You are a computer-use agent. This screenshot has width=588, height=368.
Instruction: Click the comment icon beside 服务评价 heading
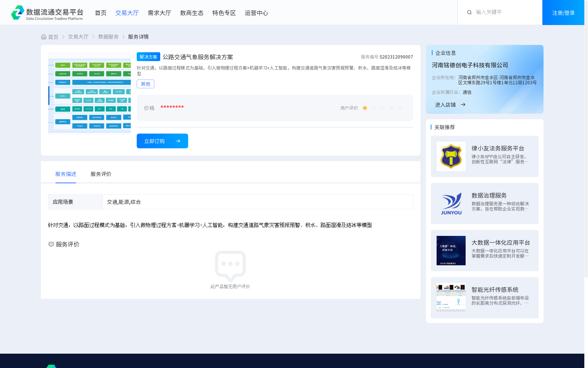(x=51, y=244)
